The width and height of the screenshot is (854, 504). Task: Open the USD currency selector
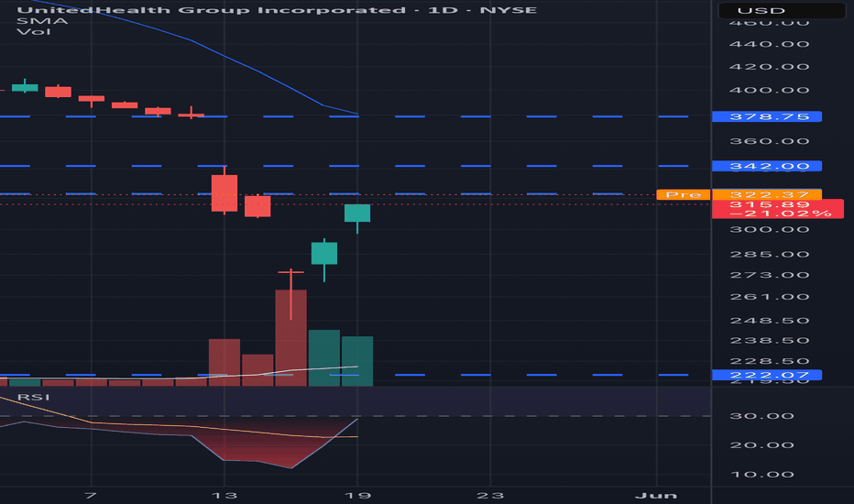782,10
